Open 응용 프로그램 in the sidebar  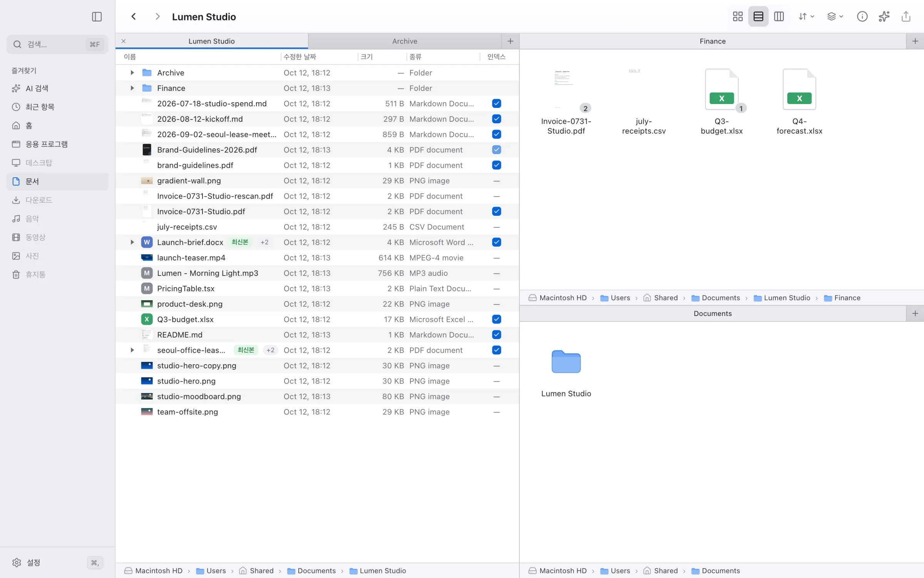coord(58,144)
